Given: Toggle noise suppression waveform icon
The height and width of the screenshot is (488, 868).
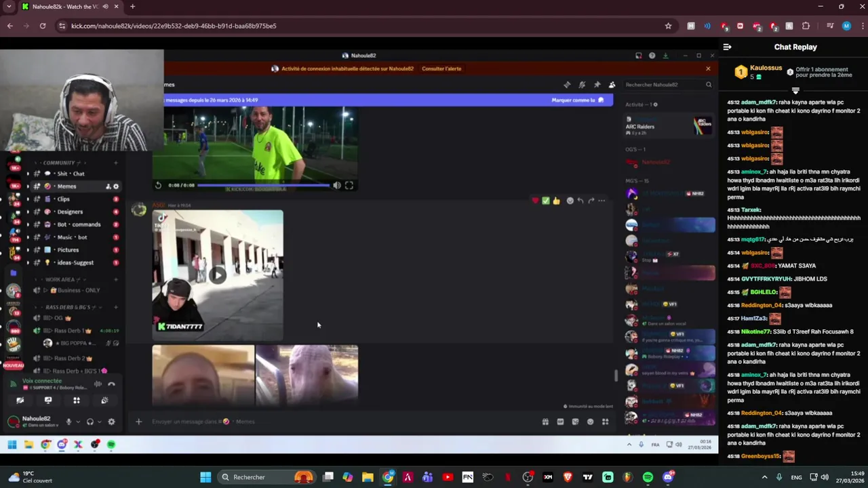Looking at the screenshot, I should click(x=98, y=384).
